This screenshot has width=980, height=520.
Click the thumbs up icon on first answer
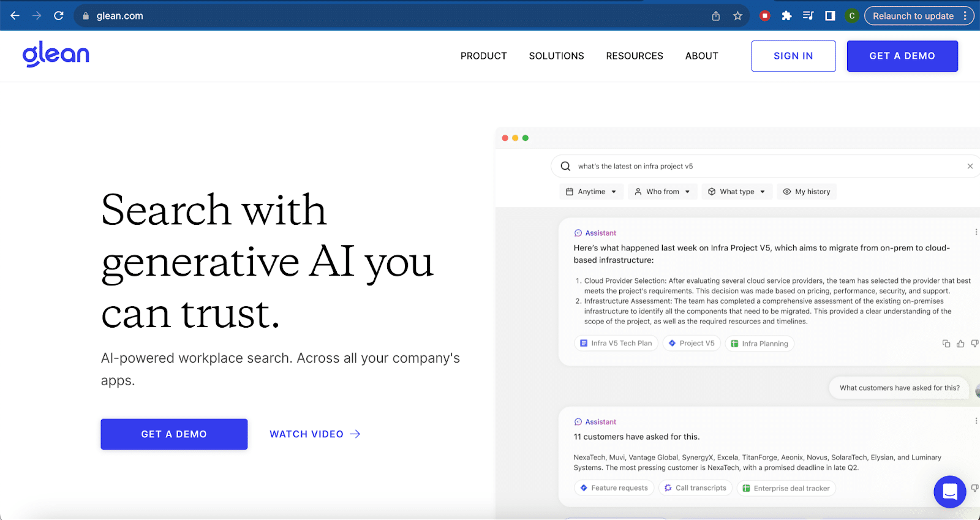(960, 344)
